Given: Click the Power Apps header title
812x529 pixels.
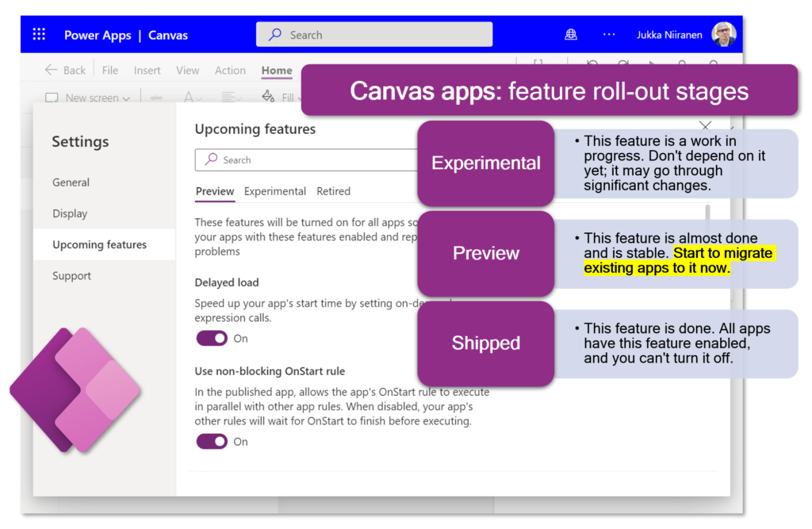Looking at the screenshot, I should click(98, 35).
